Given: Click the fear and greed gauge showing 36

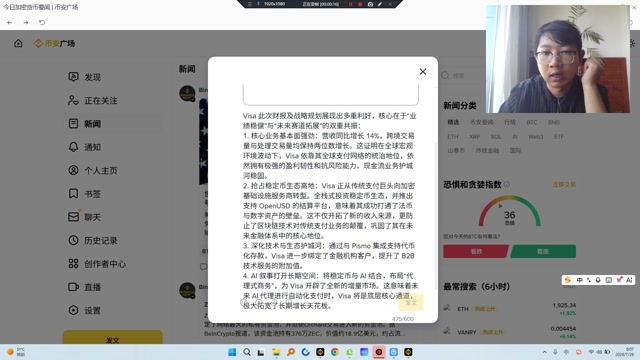Looking at the screenshot, I should [x=509, y=212].
